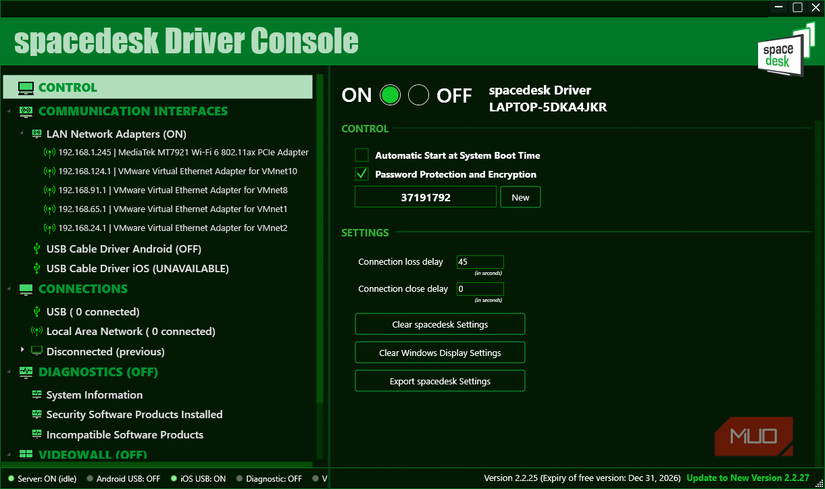This screenshot has width=825, height=489.
Task: Click the VIDEOWALL grid icon
Action: click(x=26, y=454)
